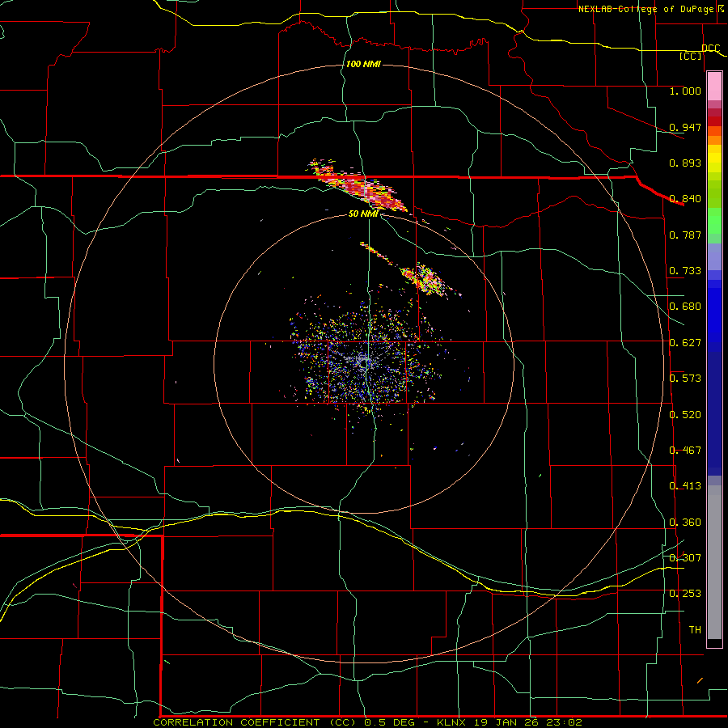Click the 0.787 scale value
Screen dimensions: 728x728
685,235
